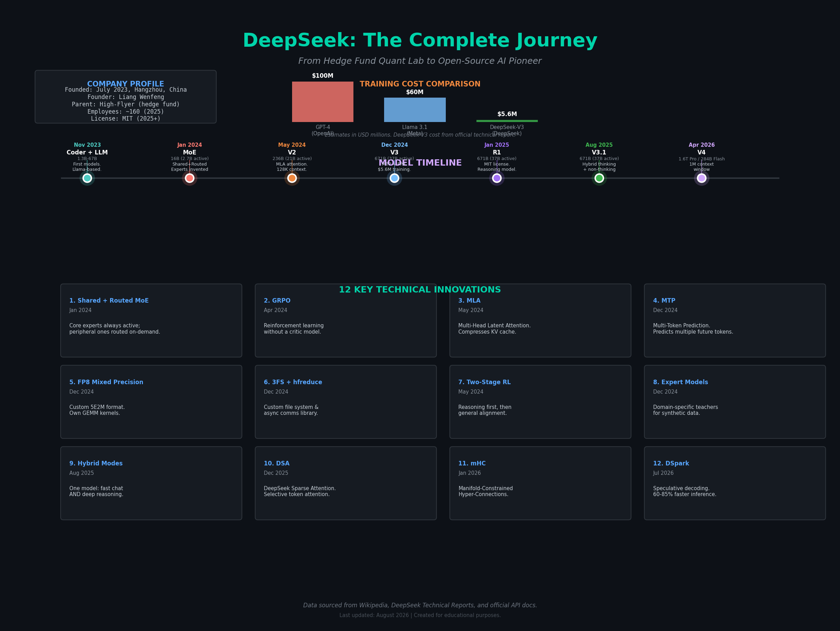Click the 'From Hedge Fund Quant Lab' subtitle

[420, 61]
